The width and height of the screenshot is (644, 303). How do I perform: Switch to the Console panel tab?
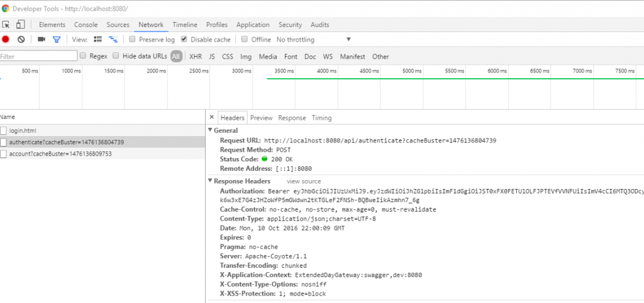pos(86,25)
